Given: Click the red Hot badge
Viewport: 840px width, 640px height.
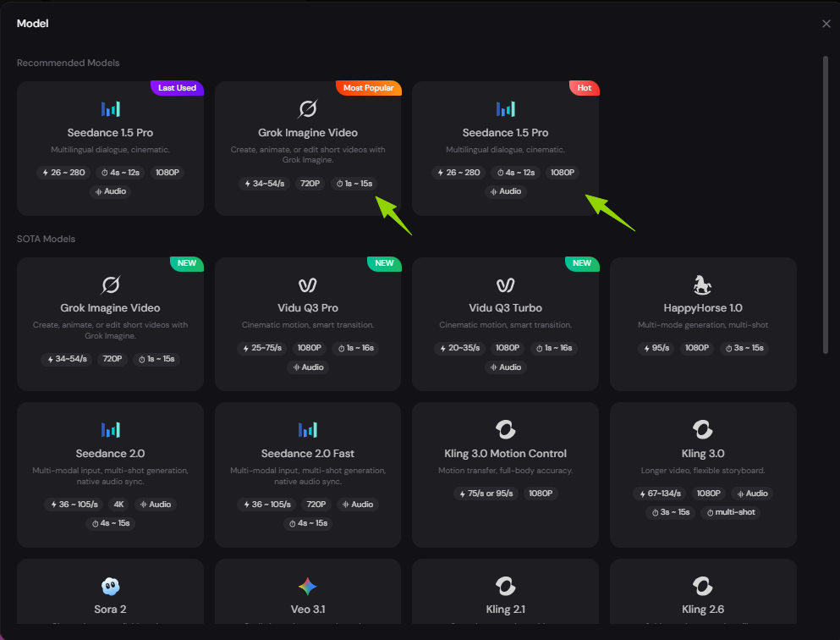Looking at the screenshot, I should 584,88.
